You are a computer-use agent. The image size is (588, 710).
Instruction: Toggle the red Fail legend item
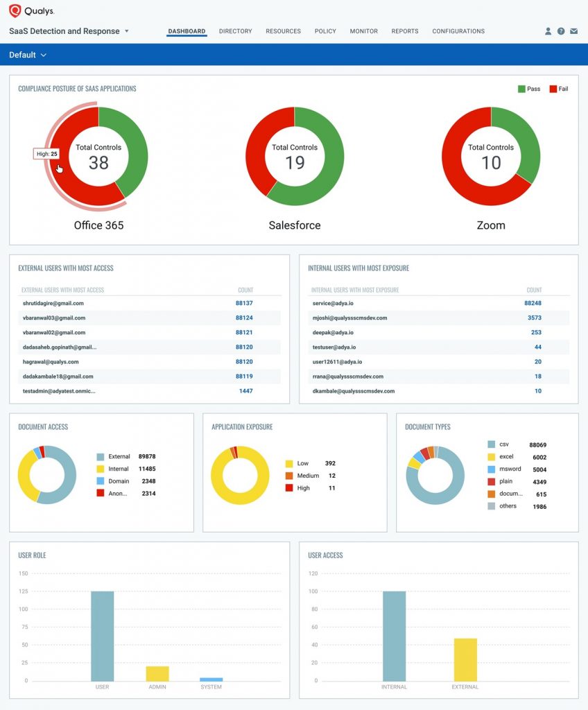(x=559, y=89)
